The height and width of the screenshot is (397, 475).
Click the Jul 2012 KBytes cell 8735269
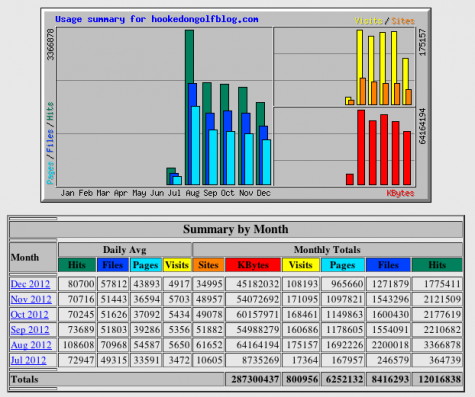point(253,360)
